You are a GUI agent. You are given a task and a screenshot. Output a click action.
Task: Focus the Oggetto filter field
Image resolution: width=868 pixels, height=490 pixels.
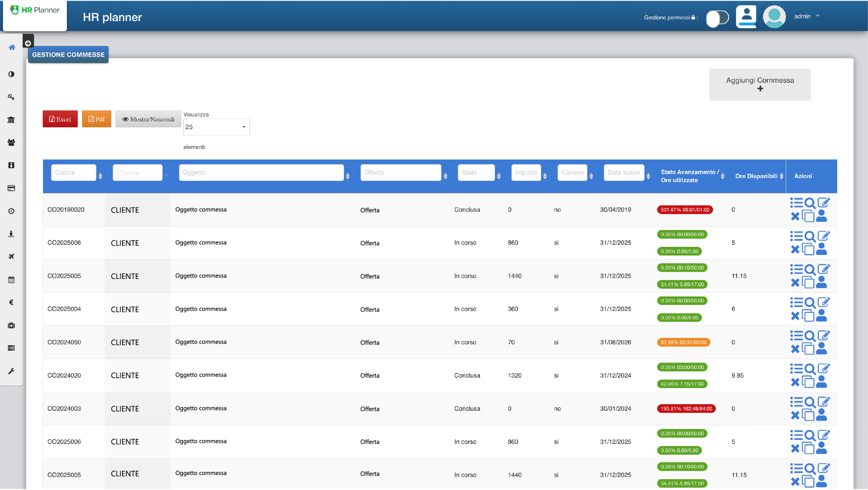[x=261, y=173]
